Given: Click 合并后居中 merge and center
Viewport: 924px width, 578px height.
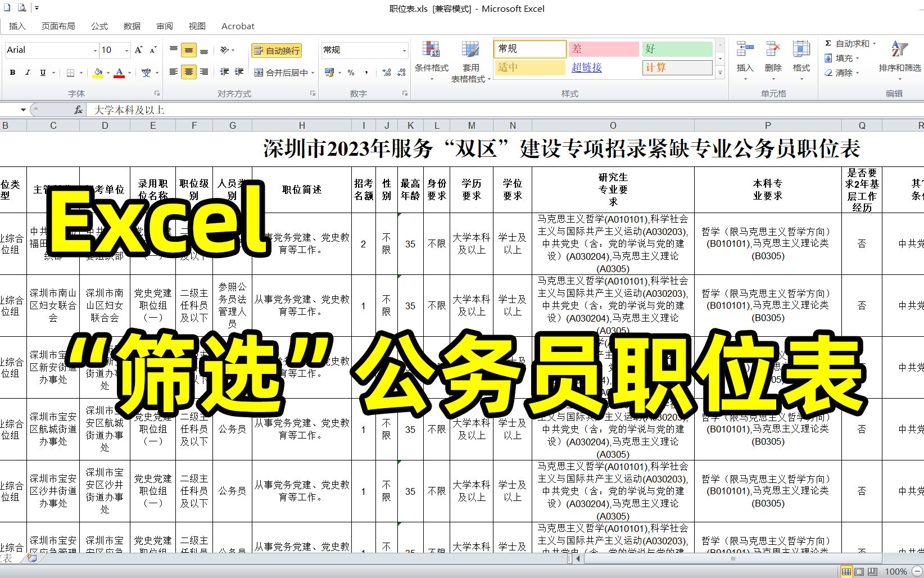Looking at the screenshot, I should tap(280, 73).
